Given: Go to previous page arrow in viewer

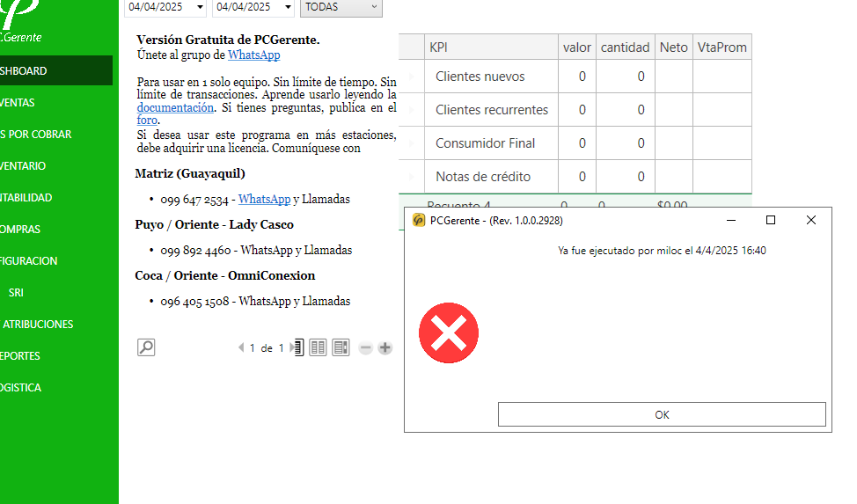Looking at the screenshot, I should 241,347.
